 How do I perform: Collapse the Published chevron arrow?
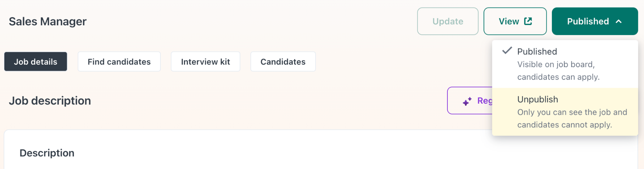[x=619, y=21]
